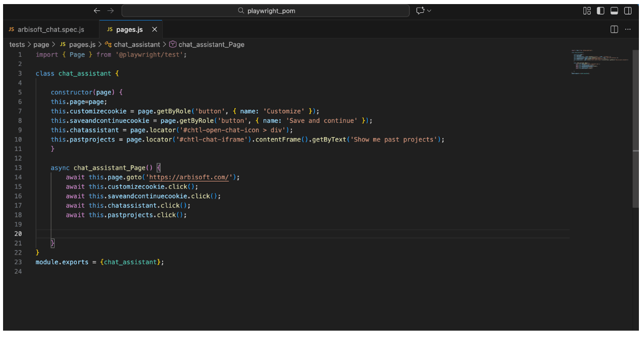Open the editor More Actions ellipsis
The width and height of the screenshot is (644, 337).
click(628, 29)
